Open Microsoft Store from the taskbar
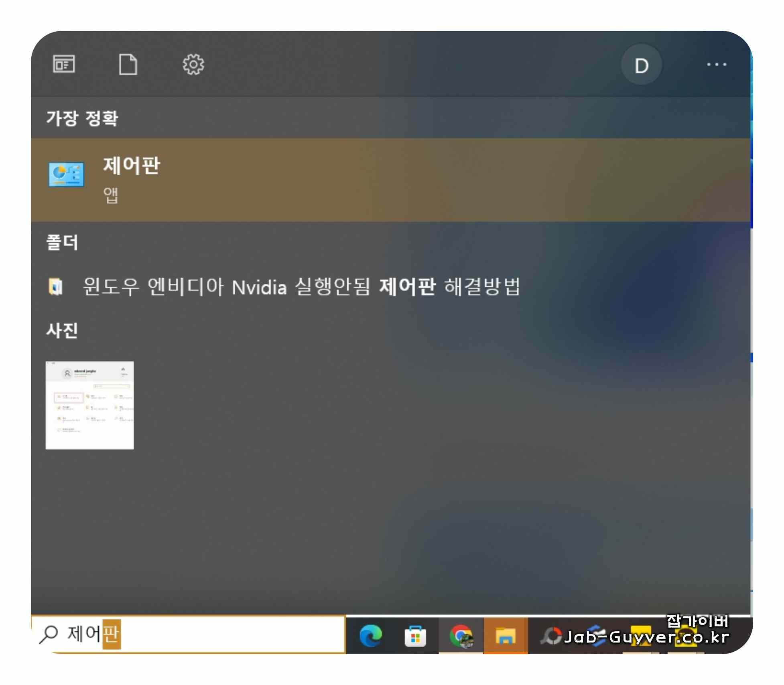This screenshot has height=685, width=784. click(415, 636)
